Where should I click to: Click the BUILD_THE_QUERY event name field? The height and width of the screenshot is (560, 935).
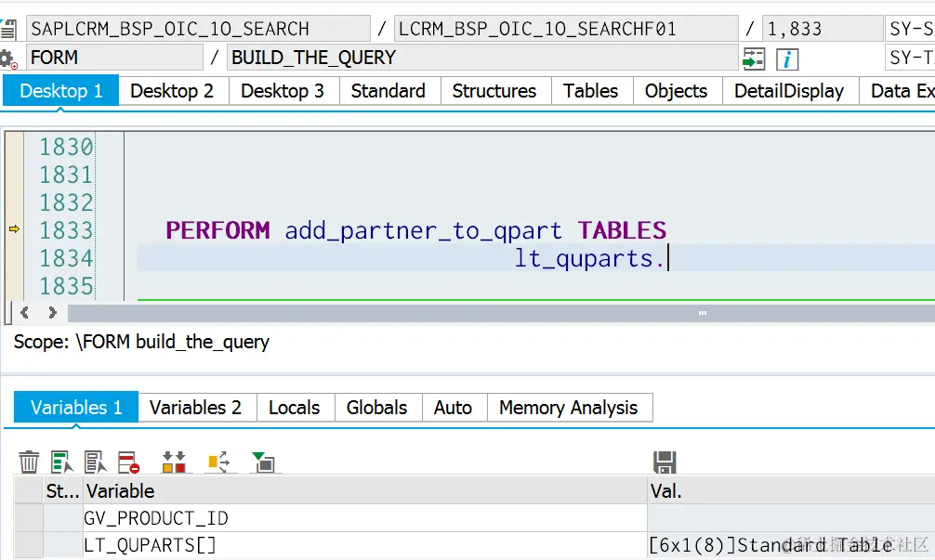482,58
